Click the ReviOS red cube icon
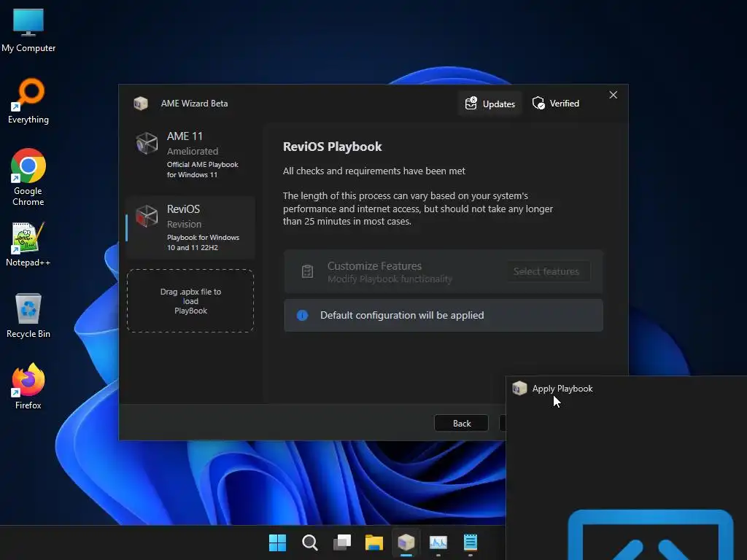The height and width of the screenshot is (560, 747). point(146,216)
